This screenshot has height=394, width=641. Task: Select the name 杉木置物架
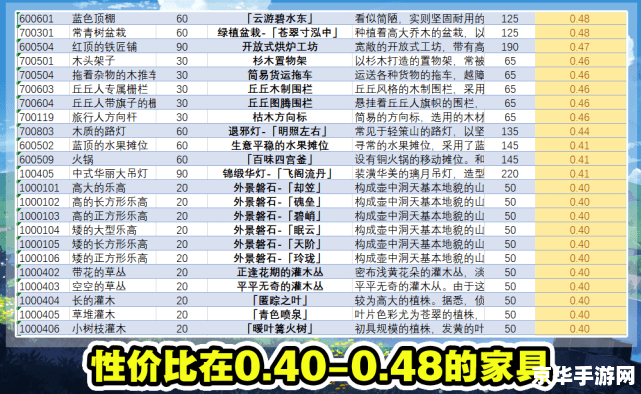(280, 61)
